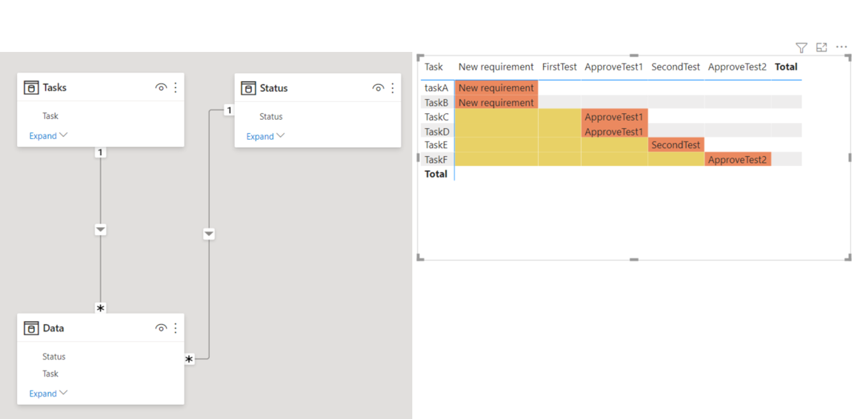The image size is (868, 419).
Task: Toggle visibility eye of the Status table
Action: (x=378, y=88)
